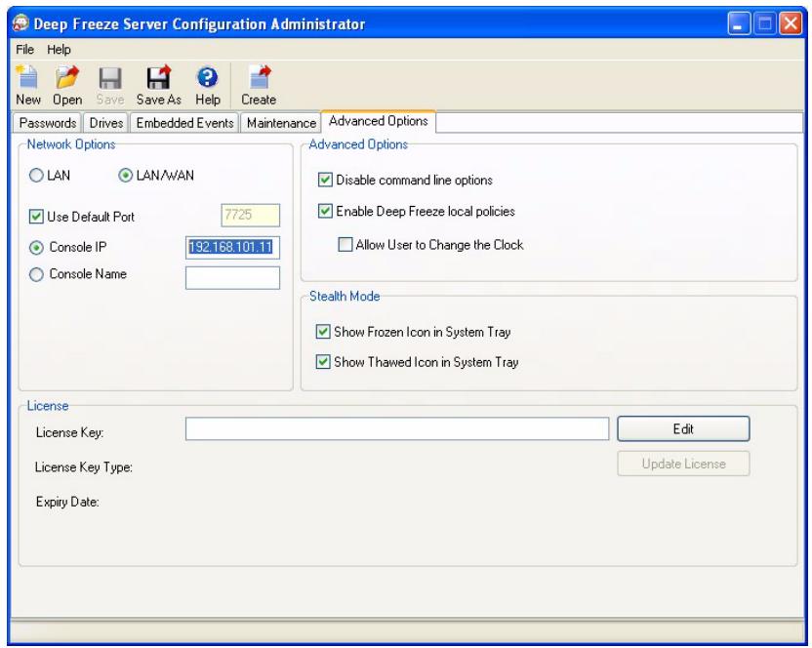Switch to the Embedded Events tab

[184, 123]
